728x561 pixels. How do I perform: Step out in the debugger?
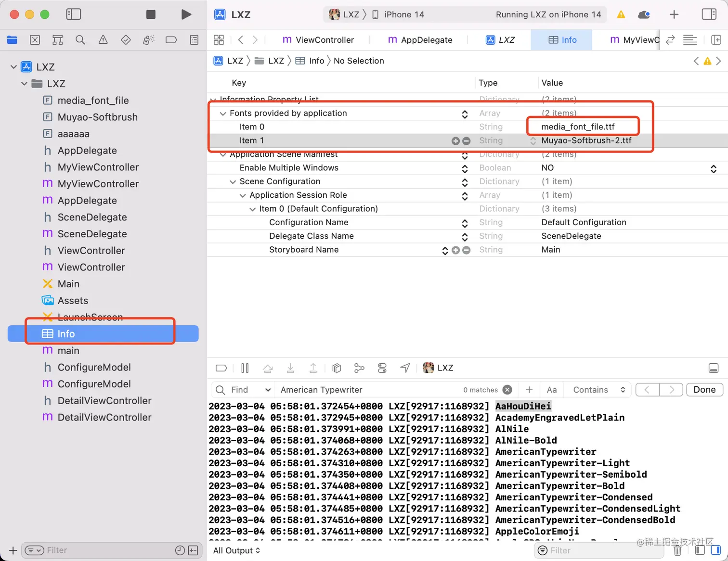click(x=313, y=369)
